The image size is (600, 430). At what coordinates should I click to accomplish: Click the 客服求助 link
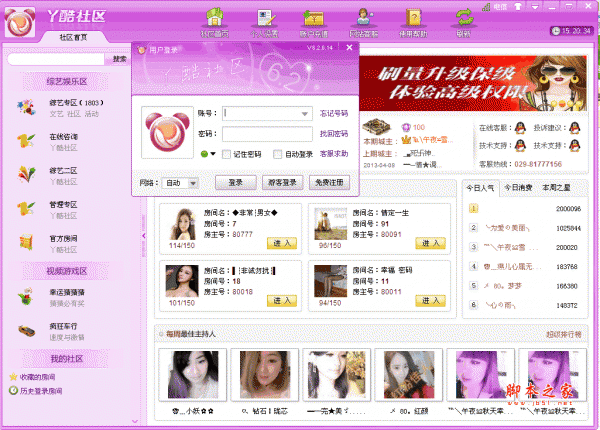pyautogui.click(x=334, y=154)
